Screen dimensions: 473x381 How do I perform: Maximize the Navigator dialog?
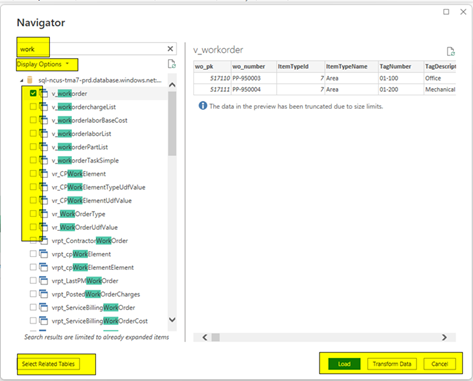coord(446,12)
